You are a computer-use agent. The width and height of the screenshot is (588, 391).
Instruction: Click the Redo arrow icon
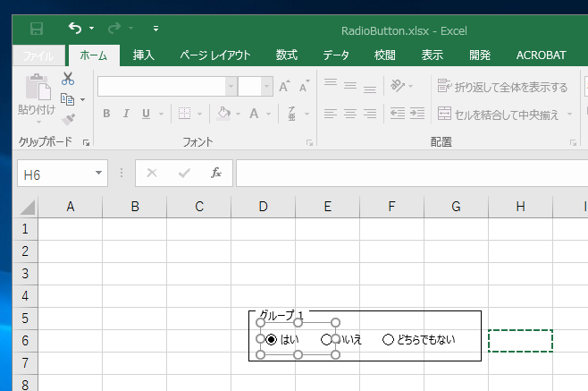114,28
